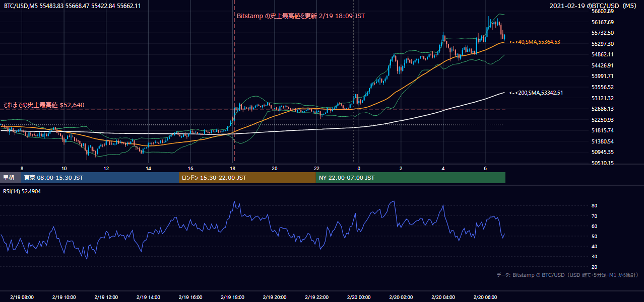Image resolution: width=644 pixels, height=302 pixels.
Task: Click RSI scale value 50
Action: click(x=594, y=236)
